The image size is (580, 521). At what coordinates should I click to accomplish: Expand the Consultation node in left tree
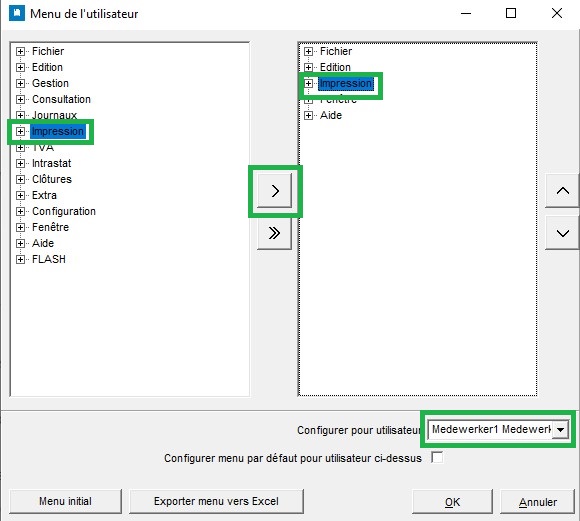(20, 99)
